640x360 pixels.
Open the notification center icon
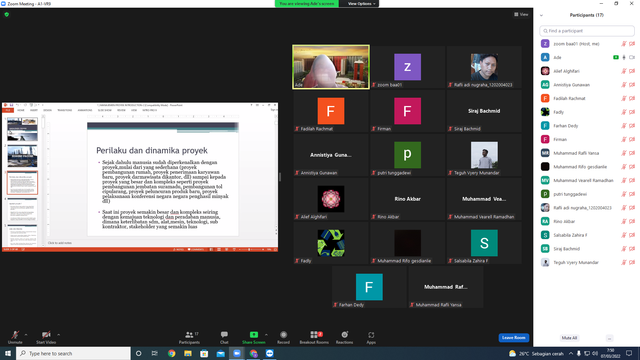629,353
